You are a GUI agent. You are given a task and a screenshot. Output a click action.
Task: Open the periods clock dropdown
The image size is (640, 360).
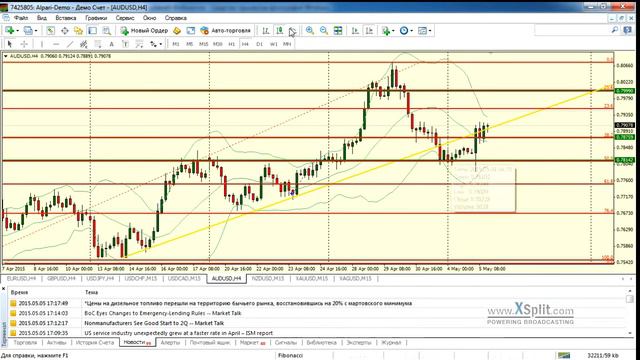coord(406,31)
